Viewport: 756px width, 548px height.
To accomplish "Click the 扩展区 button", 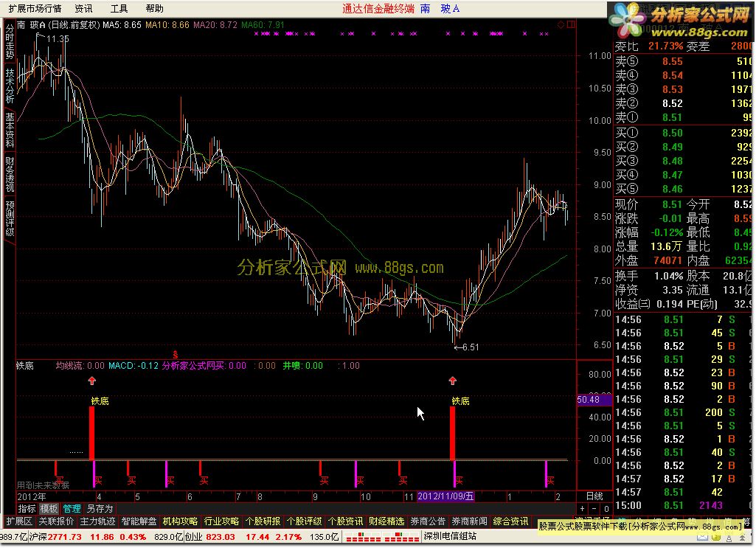I will coord(19,521).
